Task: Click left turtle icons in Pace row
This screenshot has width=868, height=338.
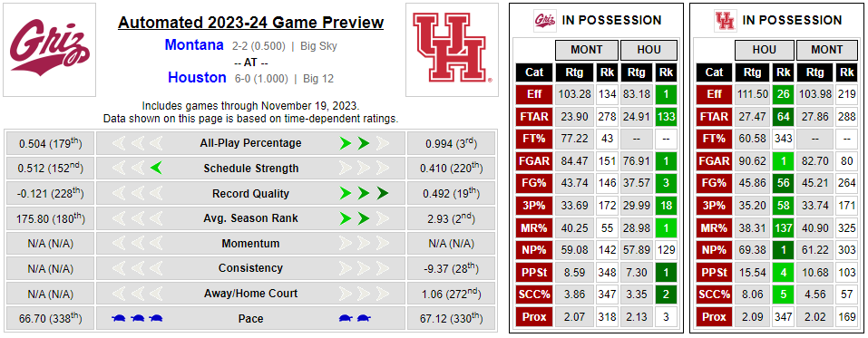Action: [137, 319]
